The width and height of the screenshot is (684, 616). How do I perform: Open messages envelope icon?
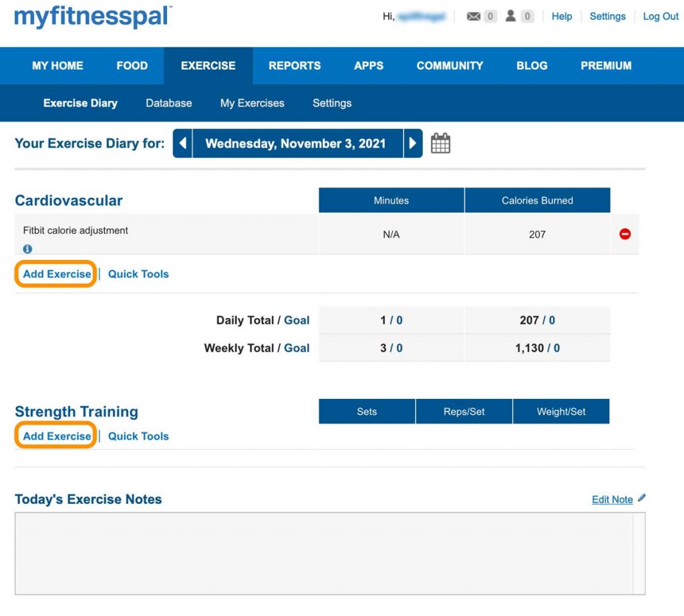coord(474,17)
